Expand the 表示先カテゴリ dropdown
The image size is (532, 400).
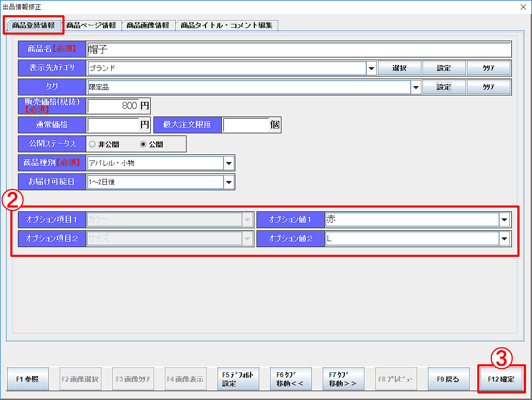pos(371,68)
